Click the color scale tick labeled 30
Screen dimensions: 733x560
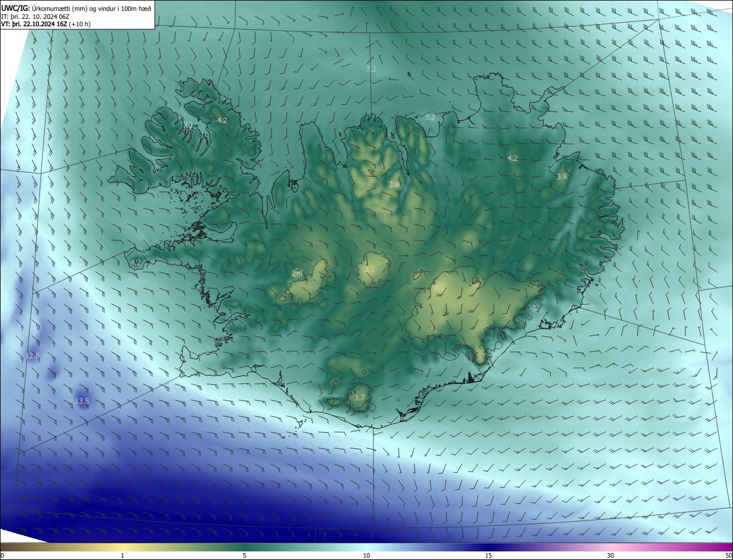pyautogui.click(x=610, y=555)
